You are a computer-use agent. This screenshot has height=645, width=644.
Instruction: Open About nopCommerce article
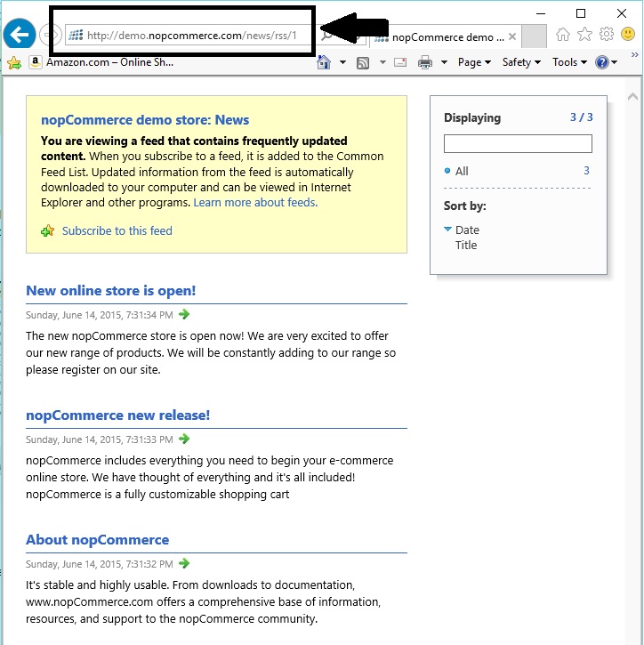97,540
